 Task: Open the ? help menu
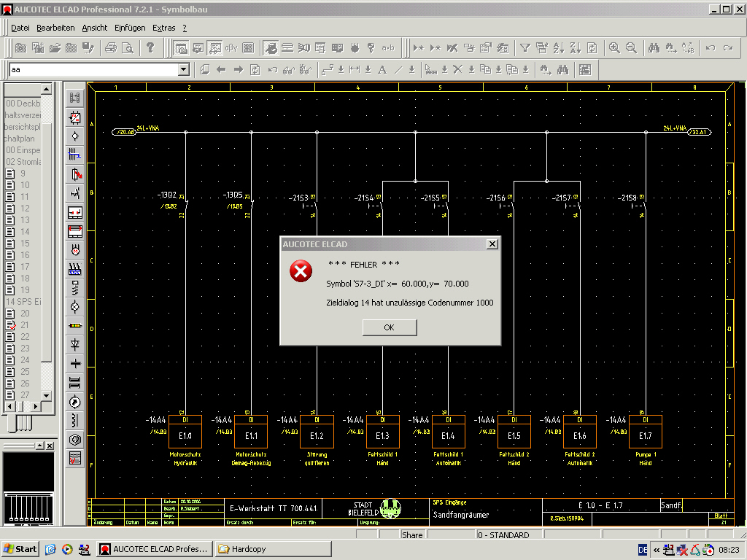tap(185, 28)
